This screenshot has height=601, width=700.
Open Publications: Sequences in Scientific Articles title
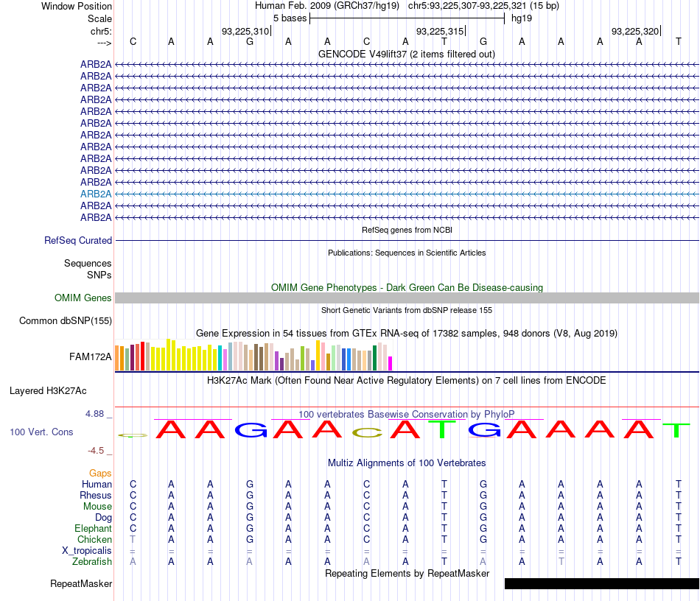pos(407,253)
